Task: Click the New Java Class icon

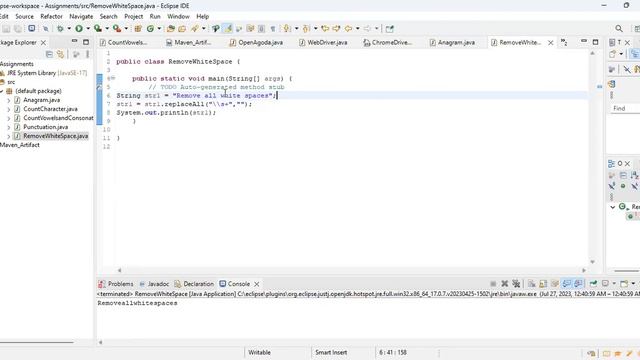Action: coord(150,29)
